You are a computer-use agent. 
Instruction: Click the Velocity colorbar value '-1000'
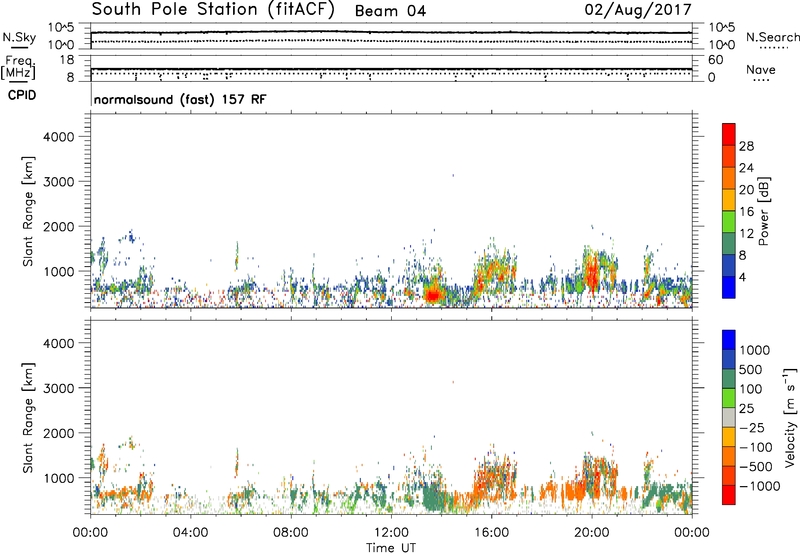(759, 486)
